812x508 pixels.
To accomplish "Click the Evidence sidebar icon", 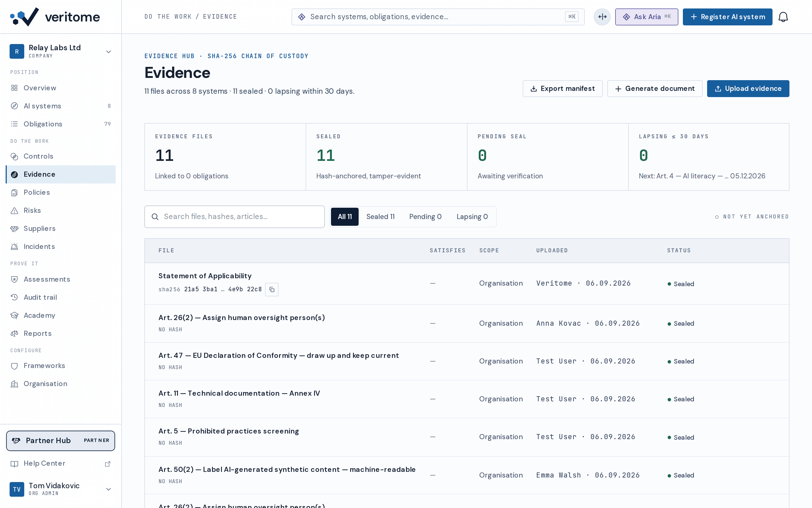I will click(x=14, y=174).
